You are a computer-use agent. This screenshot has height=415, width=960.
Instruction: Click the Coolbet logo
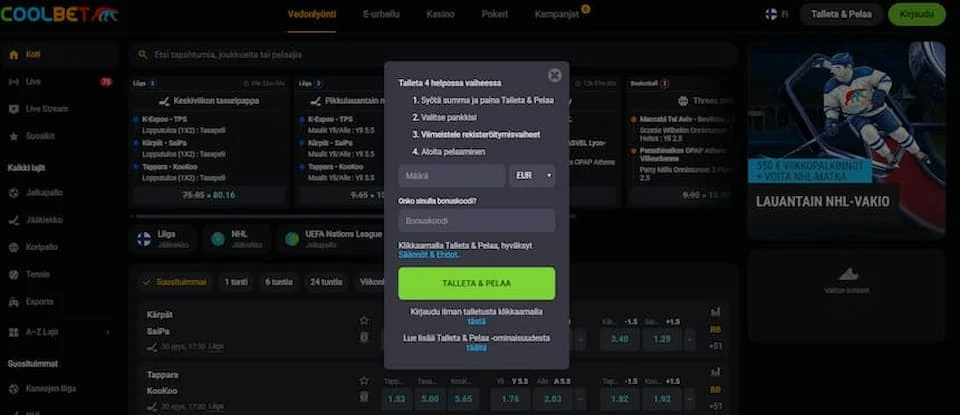59,15
